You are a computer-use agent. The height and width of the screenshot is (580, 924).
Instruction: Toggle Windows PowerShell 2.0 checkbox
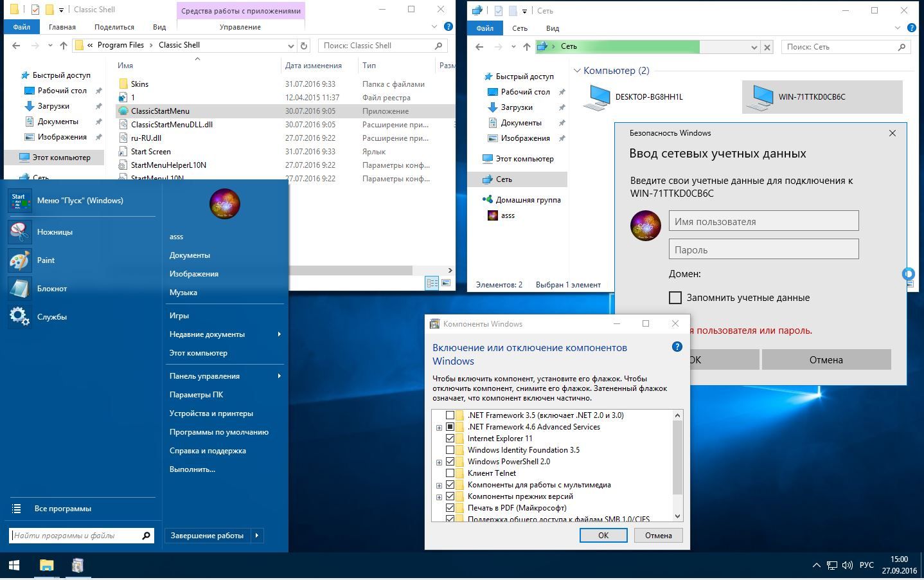coord(450,462)
